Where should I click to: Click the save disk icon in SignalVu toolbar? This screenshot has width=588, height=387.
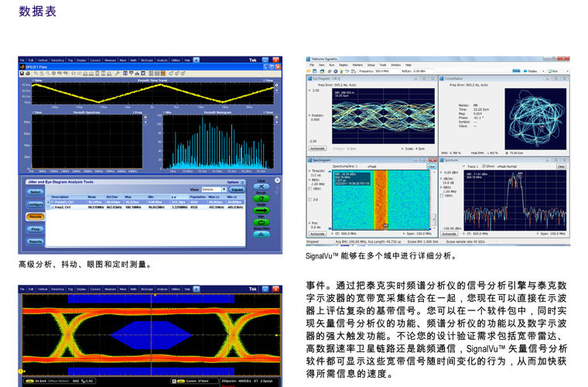coord(314,71)
